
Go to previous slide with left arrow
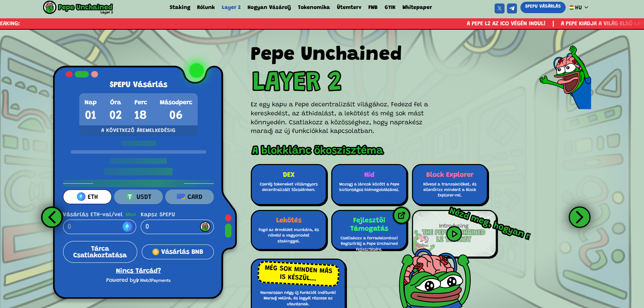(x=52, y=217)
